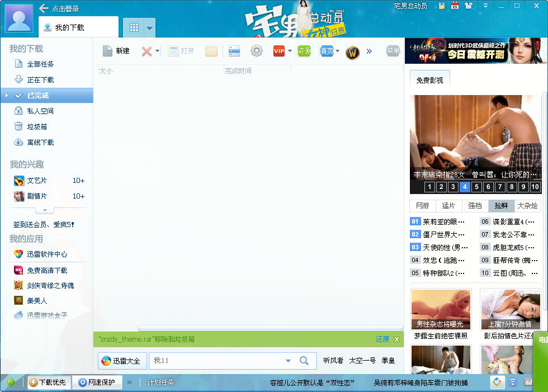This screenshot has height=392, width=548.
Task: Select 全部任务 in sidebar
Action: (x=47, y=64)
